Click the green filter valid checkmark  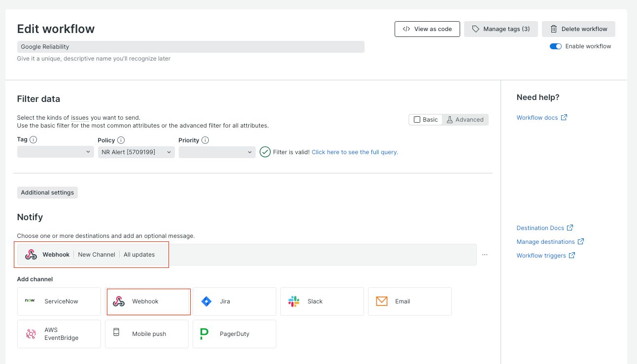pyautogui.click(x=265, y=152)
